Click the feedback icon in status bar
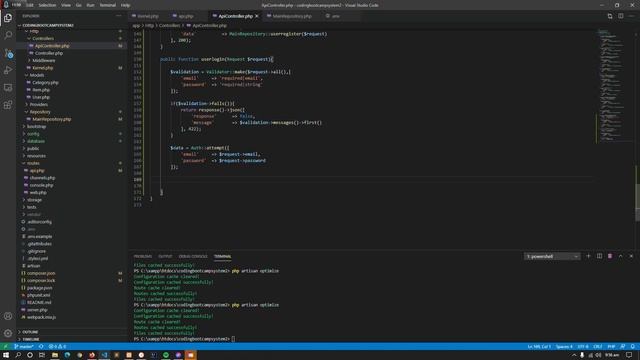Screen dimensions: 640x360 (622, 346)
